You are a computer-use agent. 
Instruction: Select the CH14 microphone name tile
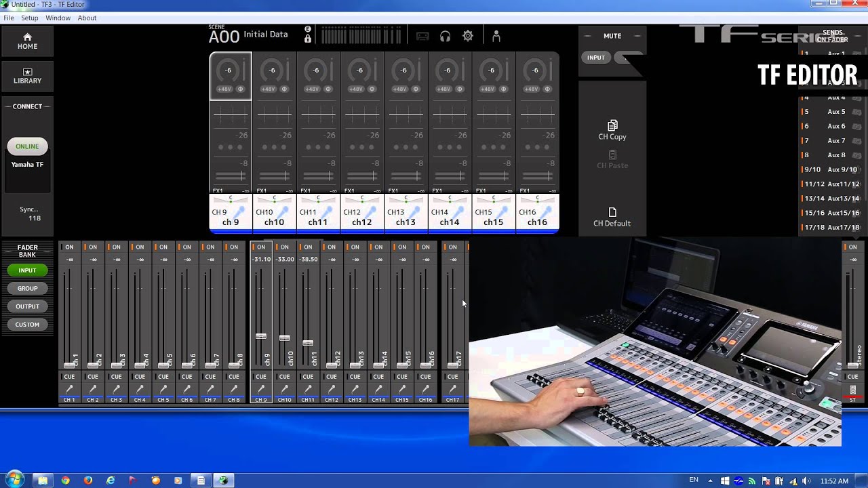450,212
